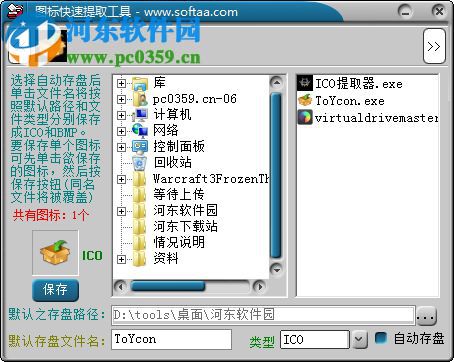Expand the 库 tree node
This screenshot has width=454, height=362.
pos(121,83)
